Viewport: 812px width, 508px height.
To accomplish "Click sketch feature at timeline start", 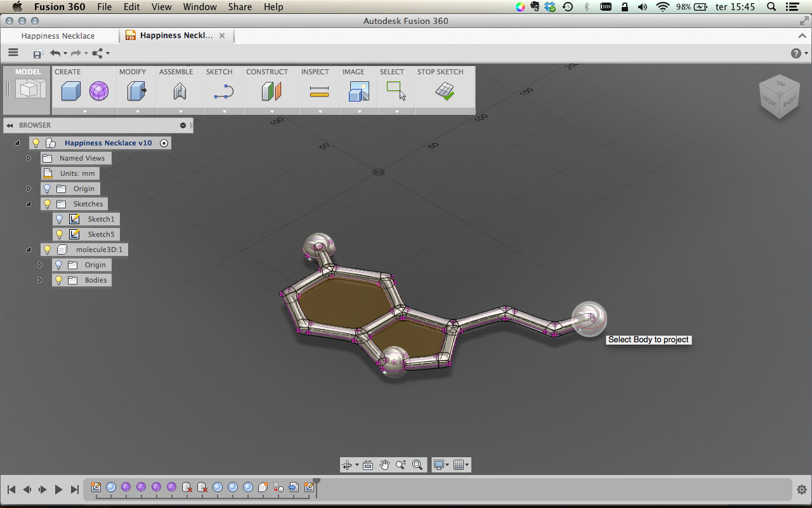I will coord(96,487).
